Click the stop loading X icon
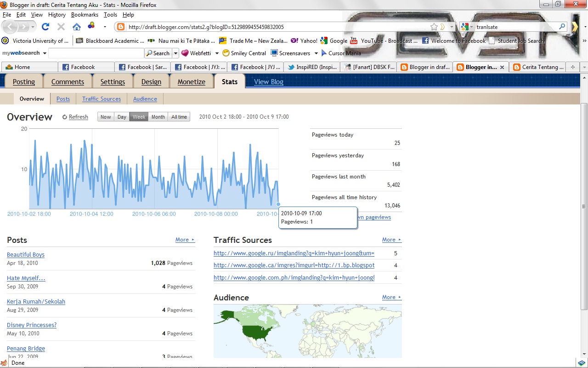 pos(61,27)
